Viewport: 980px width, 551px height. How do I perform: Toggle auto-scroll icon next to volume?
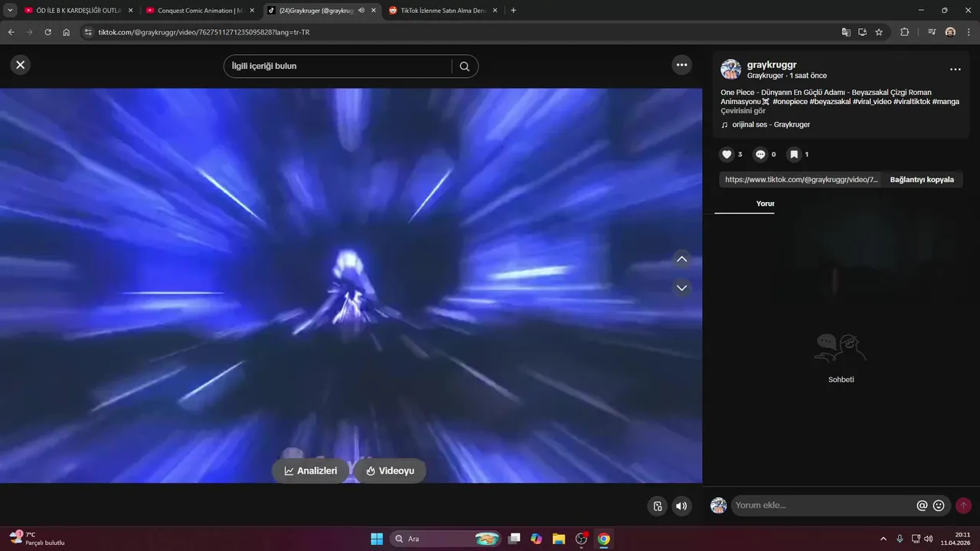click(x=657, y=506)
